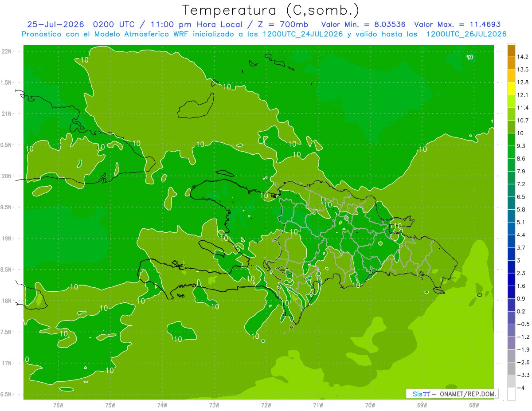The width and height of the screenshot is (532, 411).
Task: Click the 19N latitude axis label
Action: (8, 239)
